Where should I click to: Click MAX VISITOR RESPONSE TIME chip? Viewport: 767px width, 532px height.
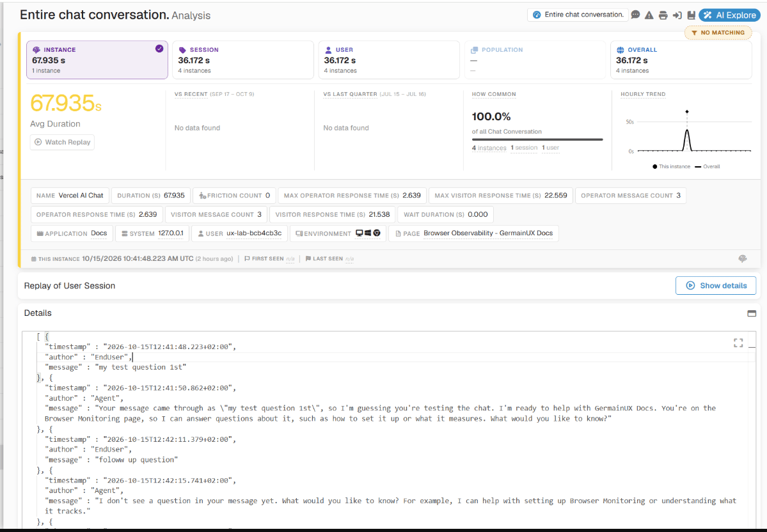[501, 196]
